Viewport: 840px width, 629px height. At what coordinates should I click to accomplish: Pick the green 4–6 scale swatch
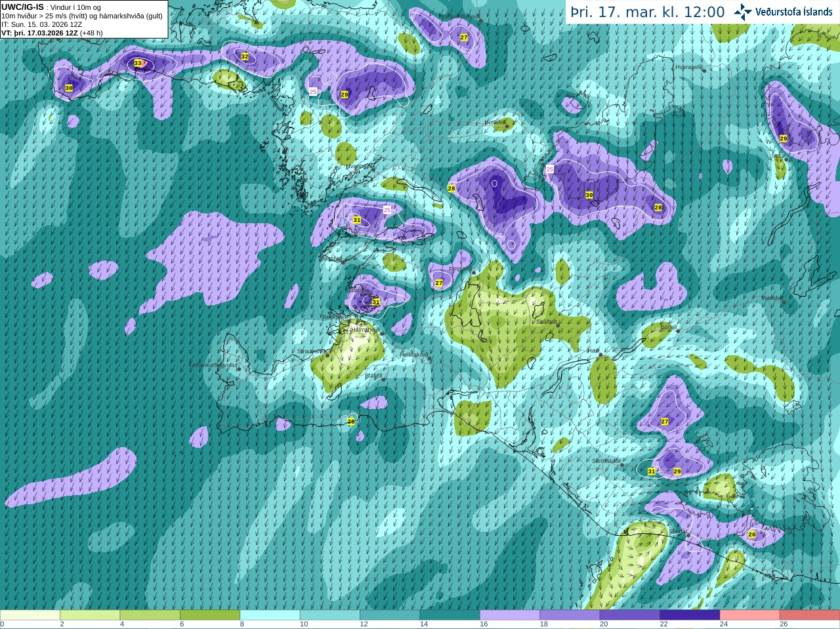click(x=150, y=615)
